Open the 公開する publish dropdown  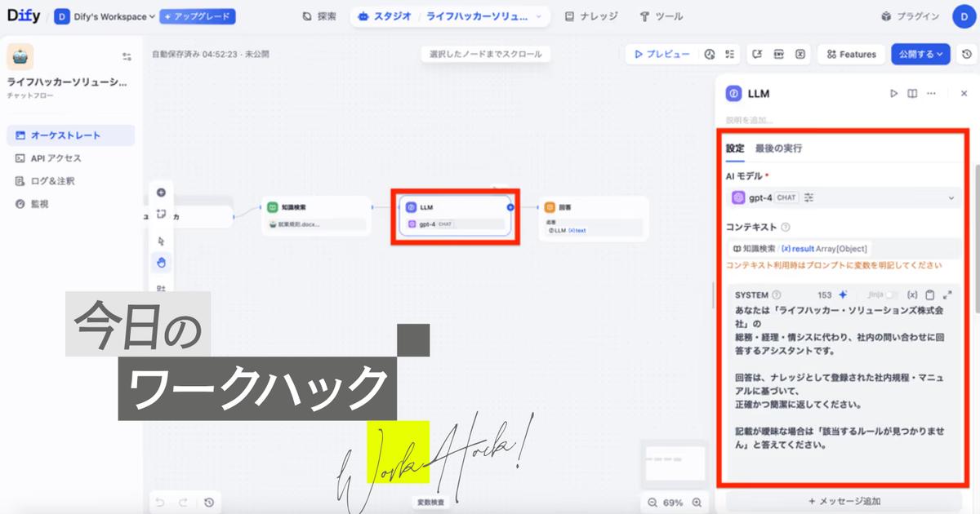click(921, 55)
